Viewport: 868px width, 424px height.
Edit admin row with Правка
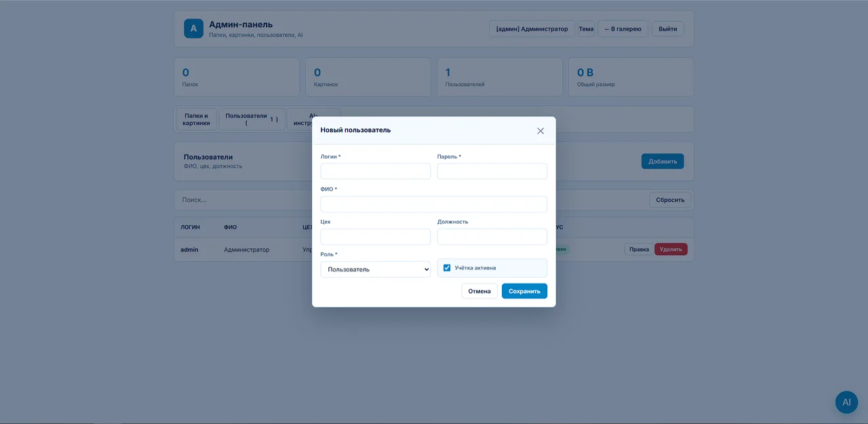[639, 250]
